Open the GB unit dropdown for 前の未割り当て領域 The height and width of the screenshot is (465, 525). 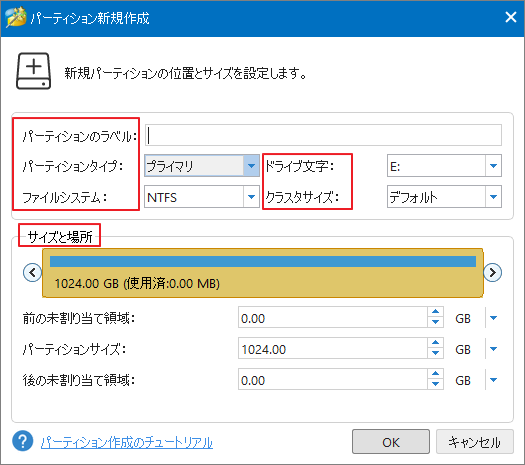pos(493,318)
